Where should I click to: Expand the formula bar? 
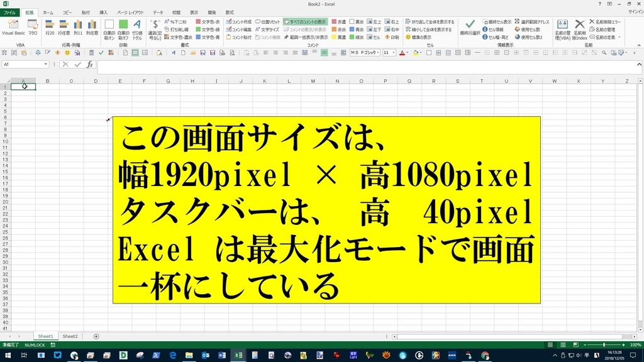(639, 65)
